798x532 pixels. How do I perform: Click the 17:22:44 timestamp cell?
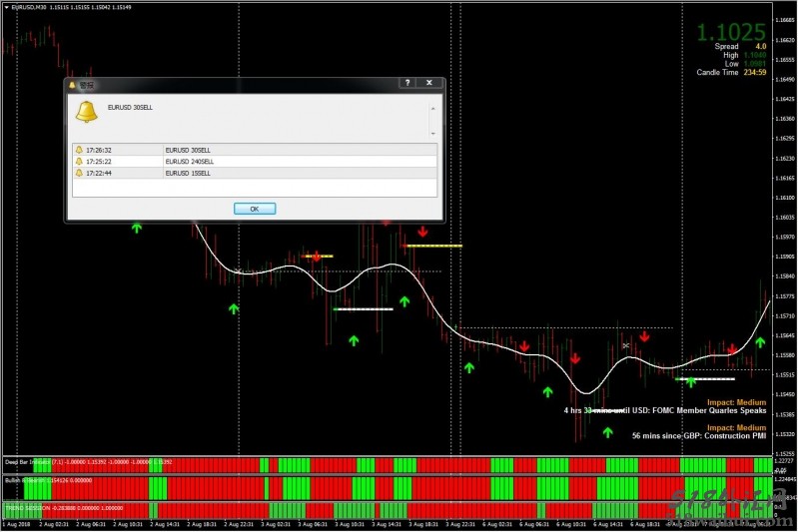tap(98, 173)
